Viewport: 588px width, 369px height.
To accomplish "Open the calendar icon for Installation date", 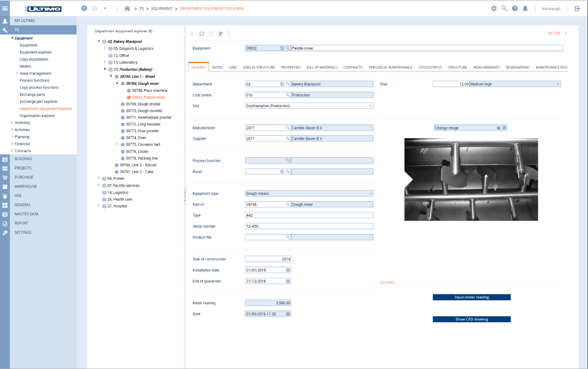I will [x=288, y=270].
